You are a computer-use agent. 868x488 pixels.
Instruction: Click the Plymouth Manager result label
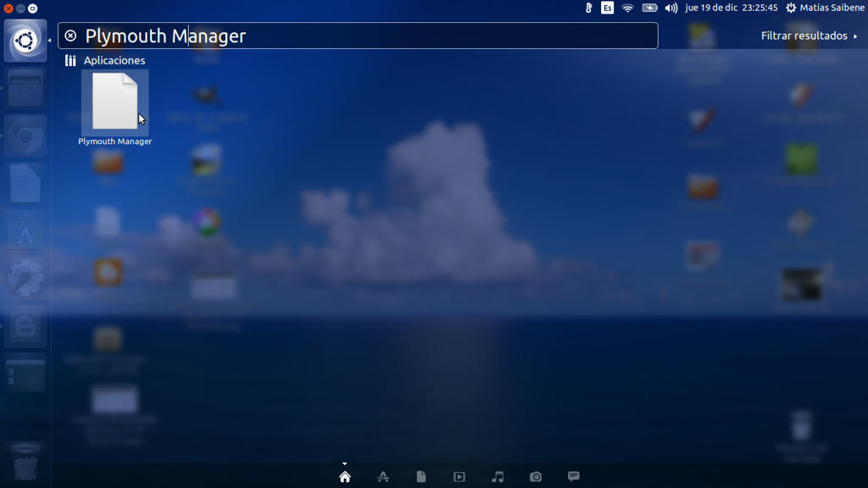114,141
